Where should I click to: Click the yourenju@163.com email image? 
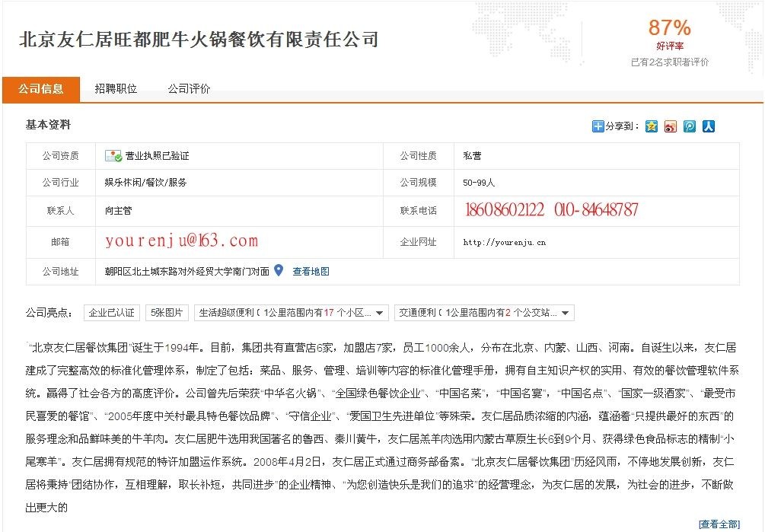click(181, 241)
